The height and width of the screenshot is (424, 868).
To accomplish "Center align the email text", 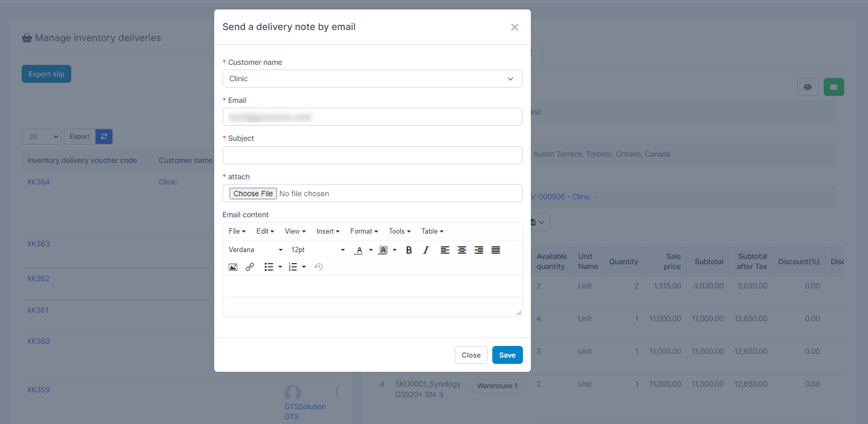I will click(462, 250).
